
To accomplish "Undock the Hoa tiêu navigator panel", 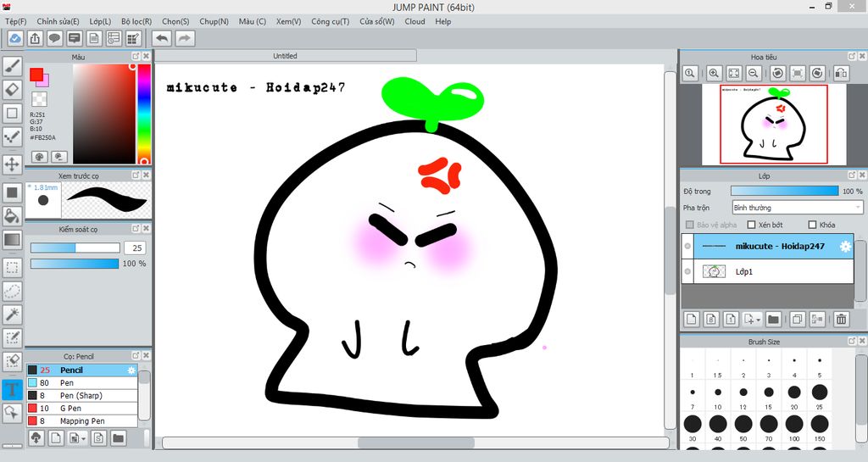I will [852, 56].
